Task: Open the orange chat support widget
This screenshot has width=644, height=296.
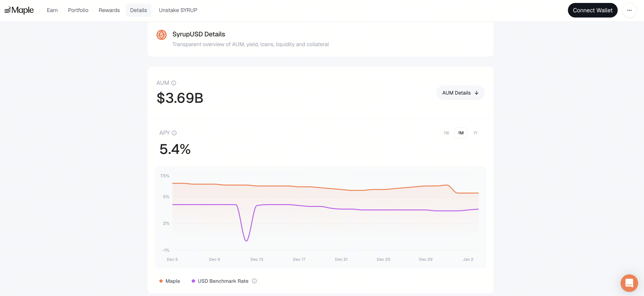Action: 629,283
